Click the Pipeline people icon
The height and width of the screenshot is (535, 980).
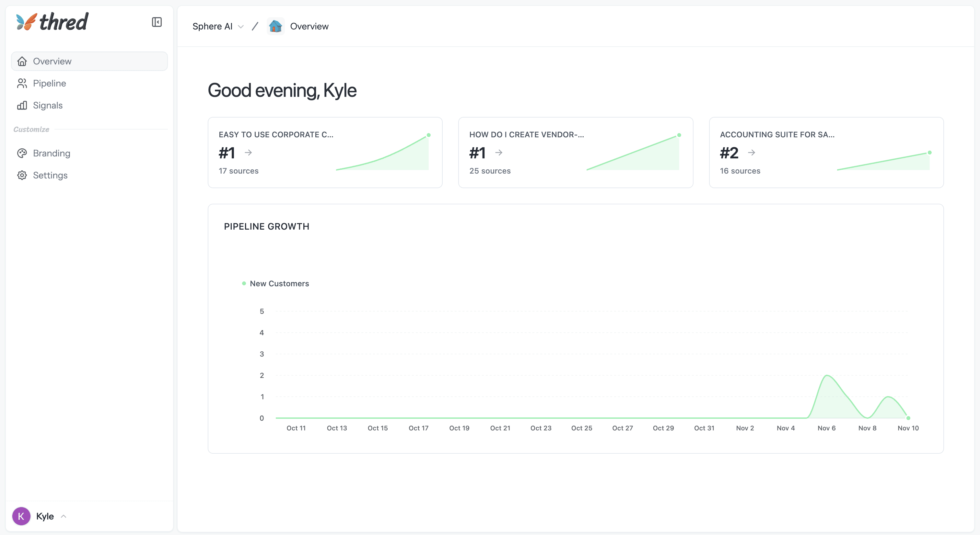tap(22, 83)
